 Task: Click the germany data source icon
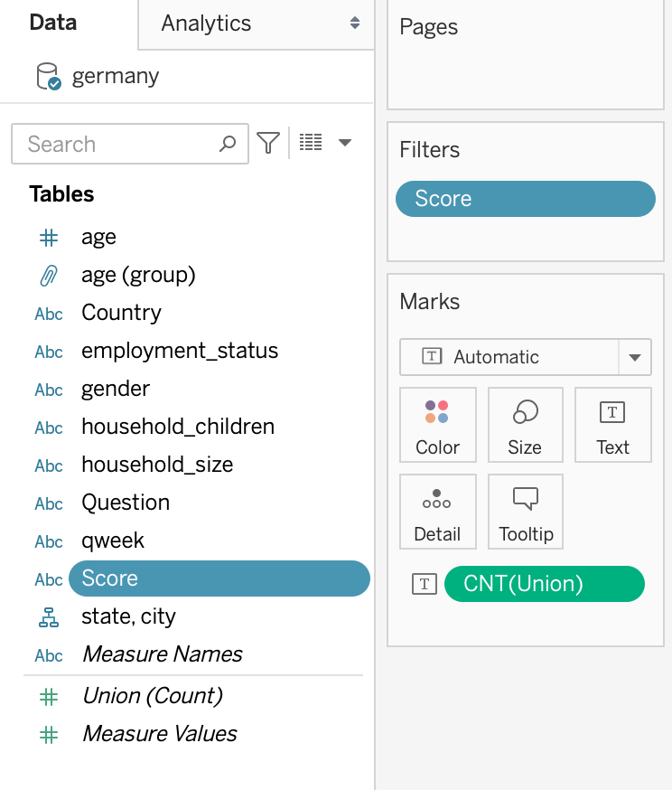[x=48, y=77]
